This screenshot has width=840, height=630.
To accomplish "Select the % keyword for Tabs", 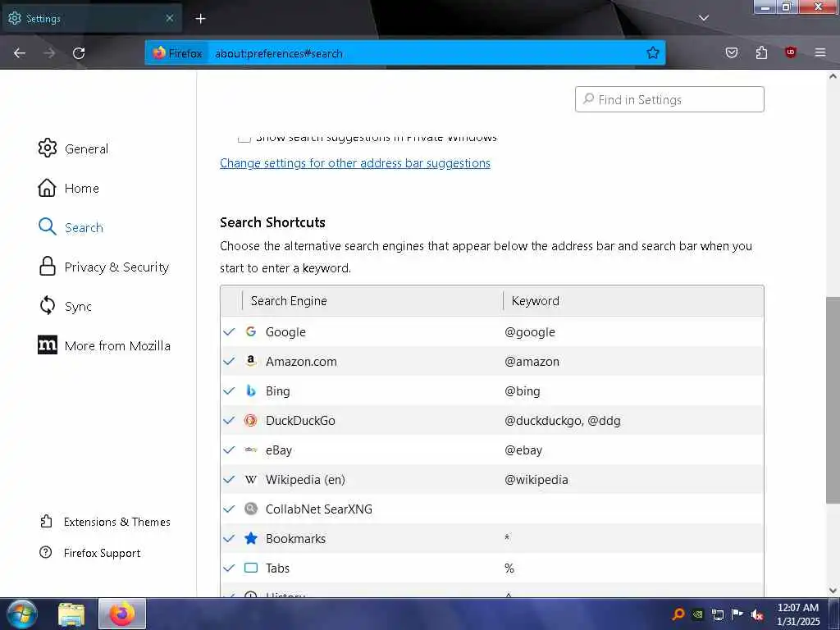I will coord(509,568).
